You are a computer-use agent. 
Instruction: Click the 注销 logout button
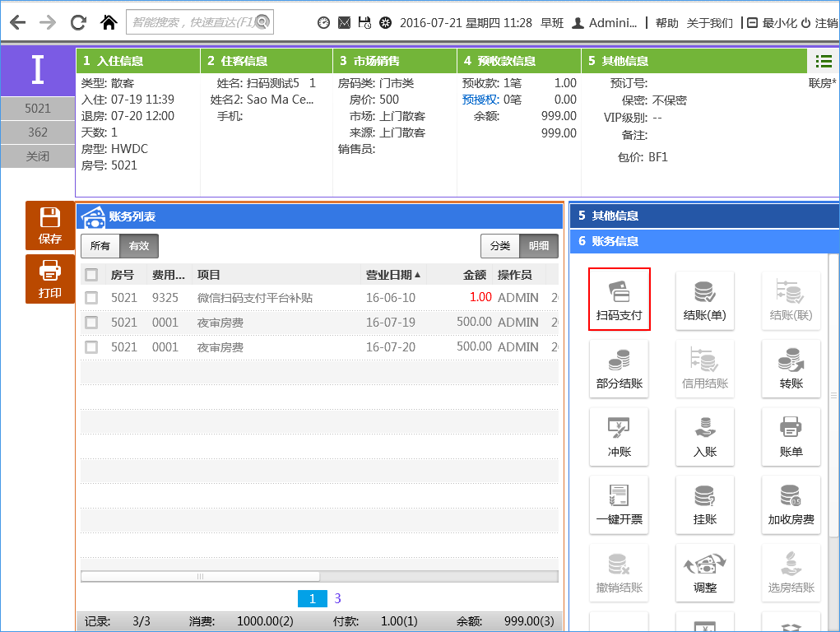tap(820, 23)
